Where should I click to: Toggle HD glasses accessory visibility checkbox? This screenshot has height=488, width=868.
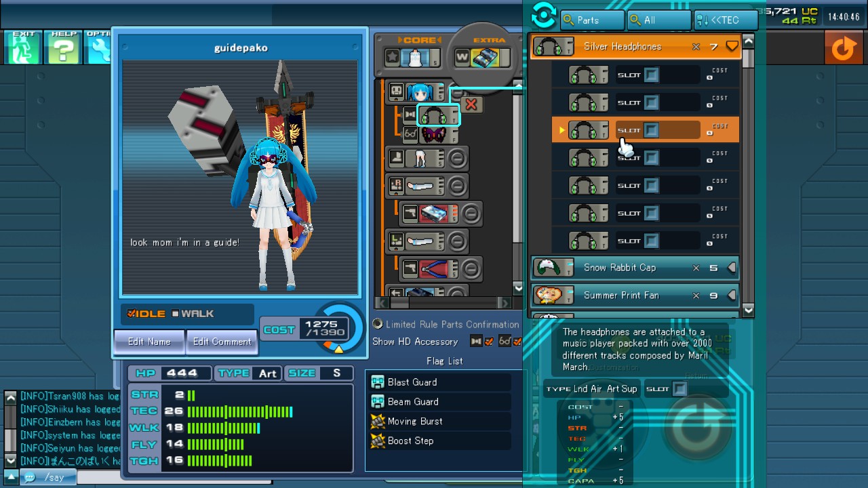517,342
